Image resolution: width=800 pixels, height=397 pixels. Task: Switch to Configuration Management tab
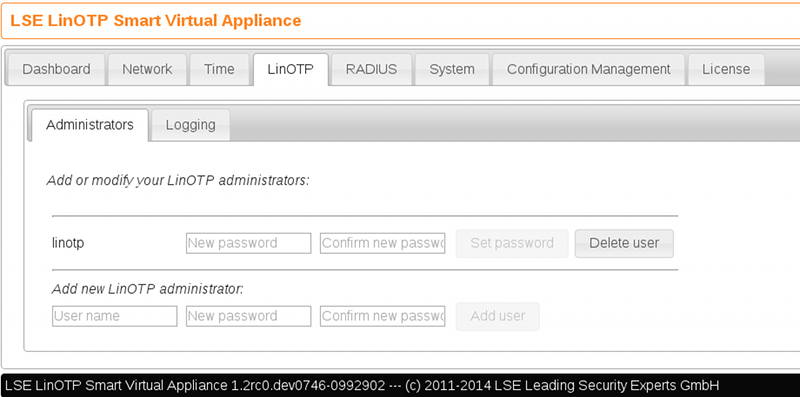pyautogui.click(x=588, y=69)
